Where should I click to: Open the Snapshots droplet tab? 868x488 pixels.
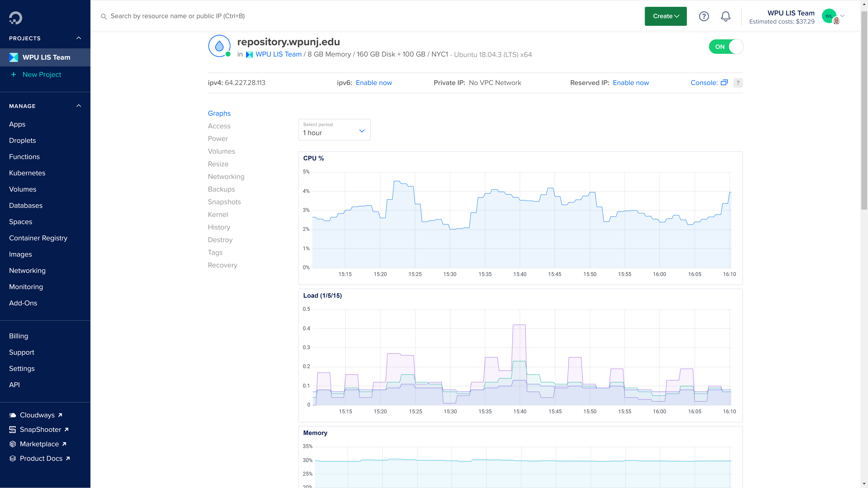224,202
